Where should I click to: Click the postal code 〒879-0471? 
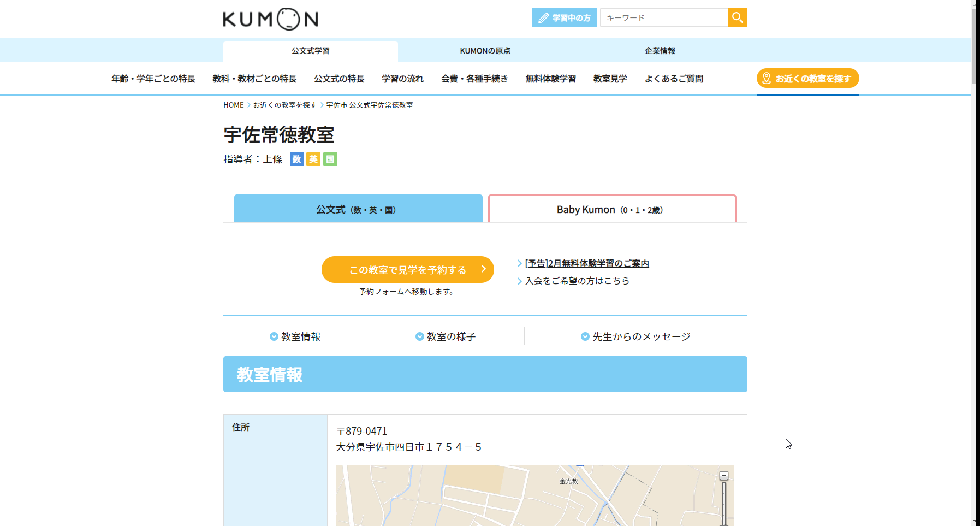point(361,431)
